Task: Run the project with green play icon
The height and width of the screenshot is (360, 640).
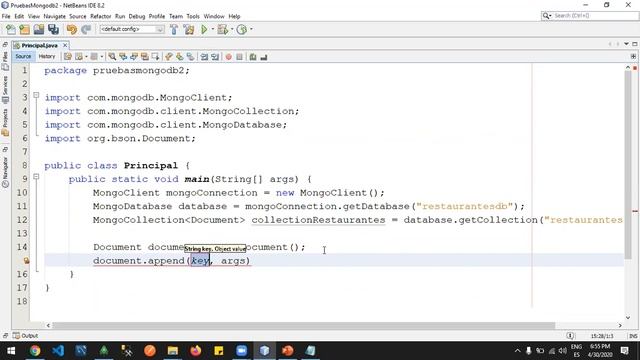Action: coord(204,29)
